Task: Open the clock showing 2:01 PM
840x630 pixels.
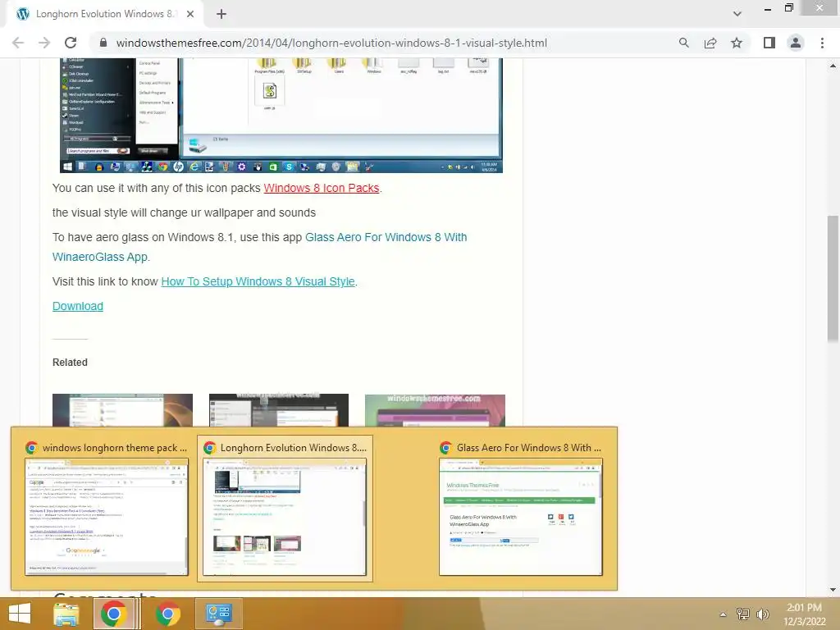Action: pyautogui.click(x=804, y=614)
